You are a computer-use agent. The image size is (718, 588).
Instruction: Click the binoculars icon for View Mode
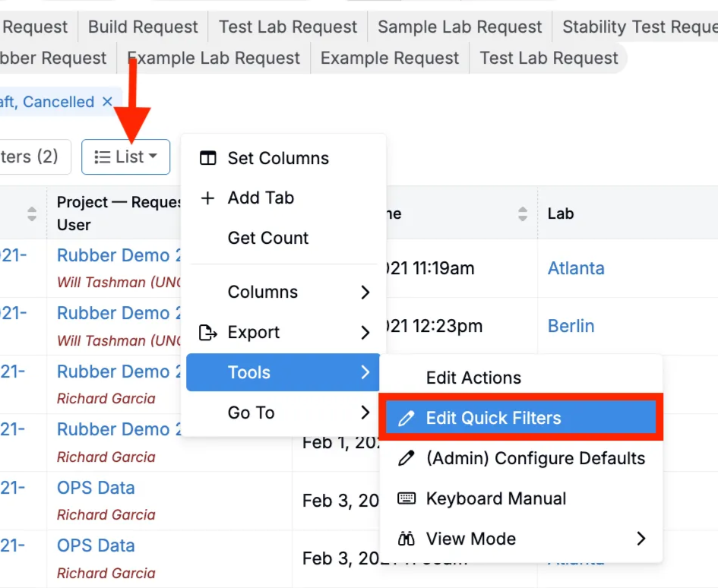pos(406,539)
